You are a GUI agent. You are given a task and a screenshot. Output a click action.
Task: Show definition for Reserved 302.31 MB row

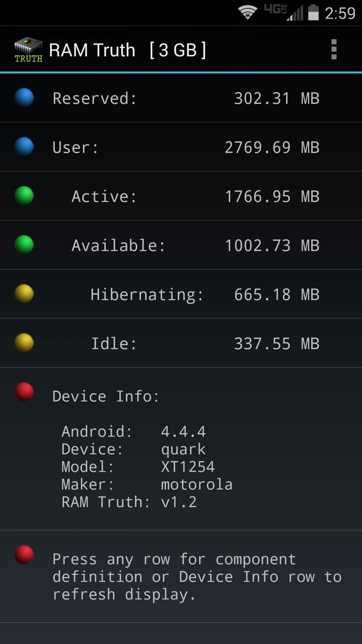pos(186,98)
